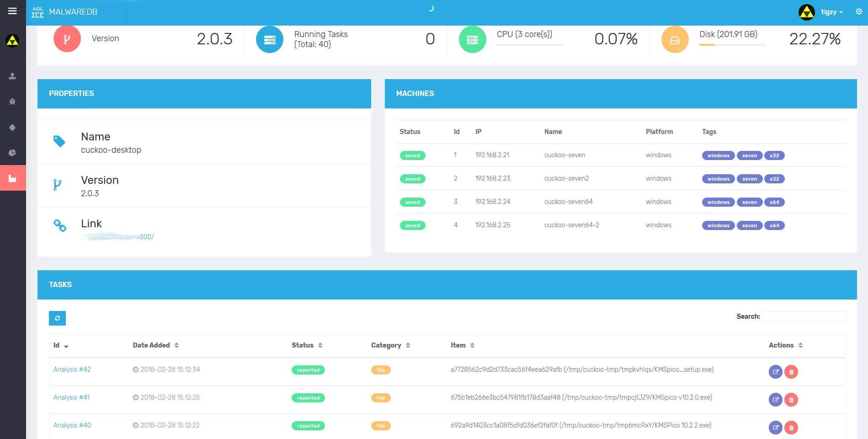Click the MALWAREDB logo in header

click(64, 12)
